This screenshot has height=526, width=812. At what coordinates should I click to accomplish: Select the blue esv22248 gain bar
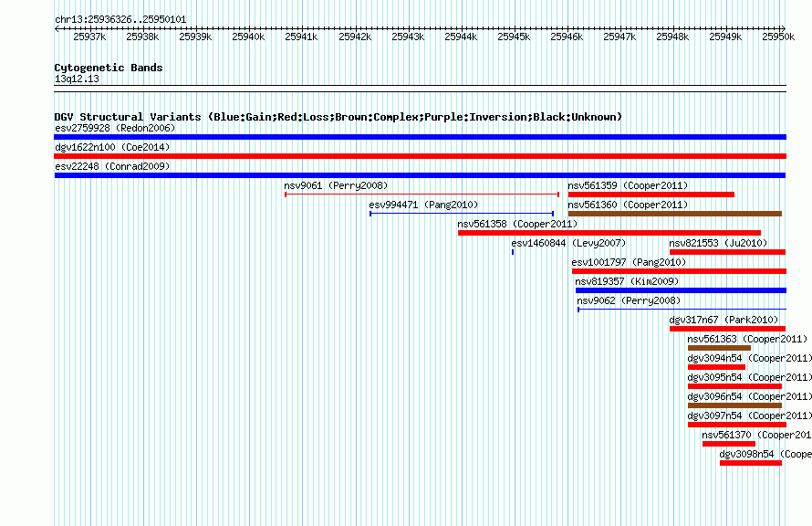[x=420, y=175]
